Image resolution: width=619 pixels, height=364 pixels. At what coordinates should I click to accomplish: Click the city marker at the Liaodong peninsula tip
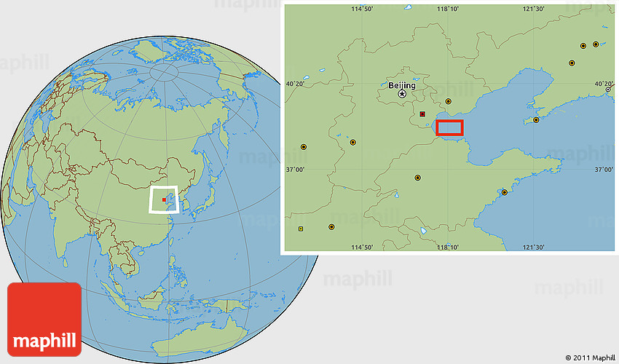tap(536, 120)
